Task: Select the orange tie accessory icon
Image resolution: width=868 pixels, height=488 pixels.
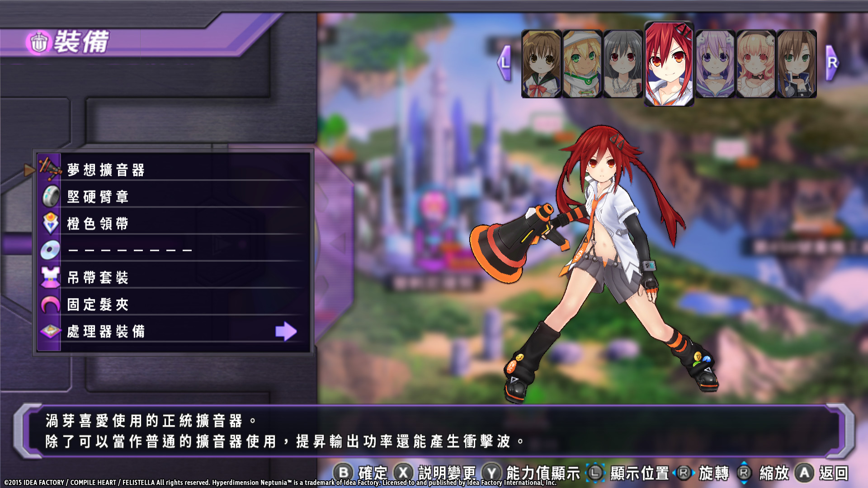Action: (x=50, y=223)
